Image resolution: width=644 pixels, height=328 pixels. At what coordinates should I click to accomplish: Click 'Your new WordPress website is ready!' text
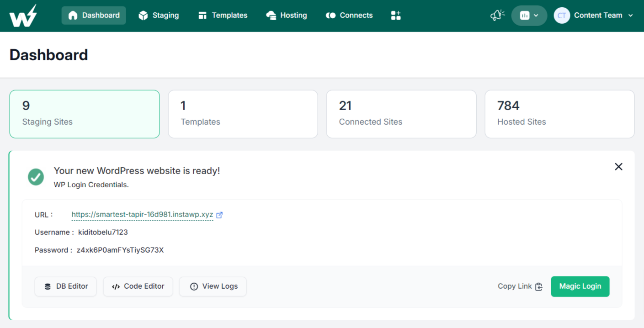point(137,171)
